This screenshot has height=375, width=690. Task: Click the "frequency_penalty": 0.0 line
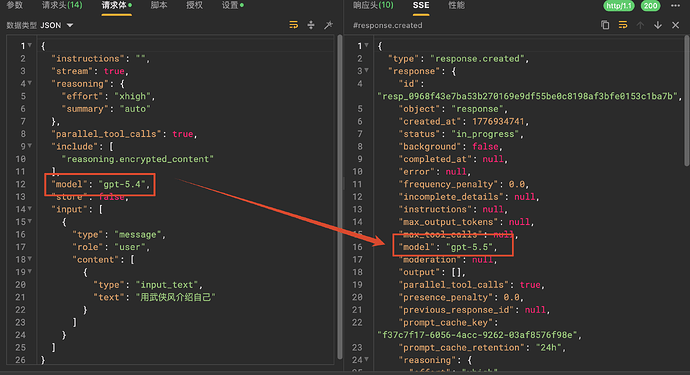coord(464,184)
